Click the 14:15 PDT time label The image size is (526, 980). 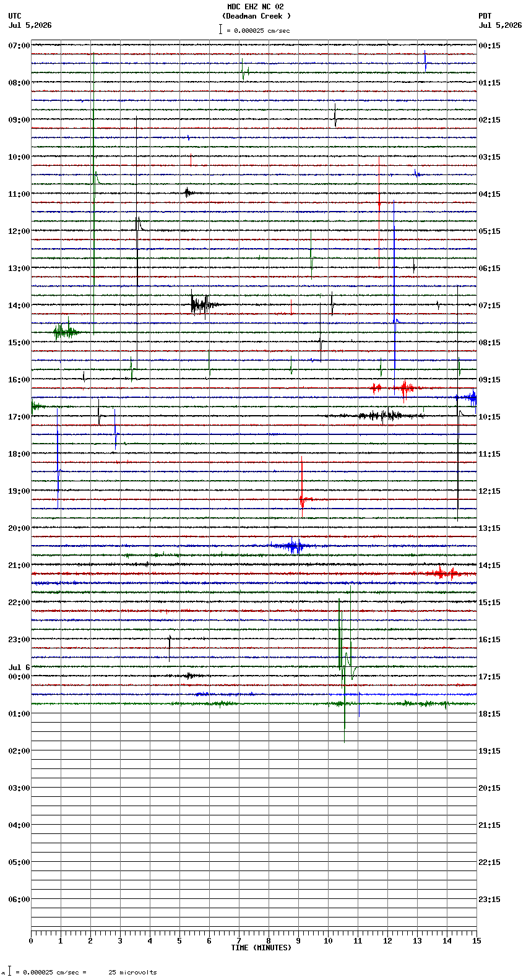(x=489, y=565)
